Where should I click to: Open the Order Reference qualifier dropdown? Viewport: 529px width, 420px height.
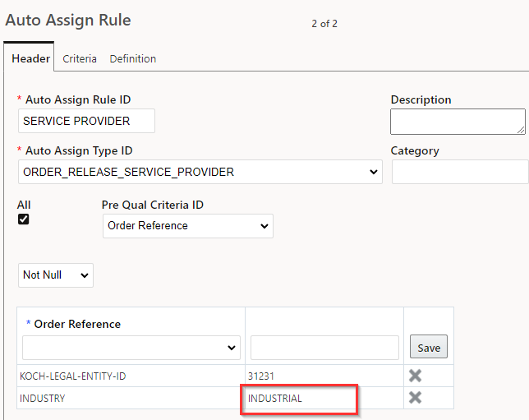pyautogui.click(x=131, y=348)
